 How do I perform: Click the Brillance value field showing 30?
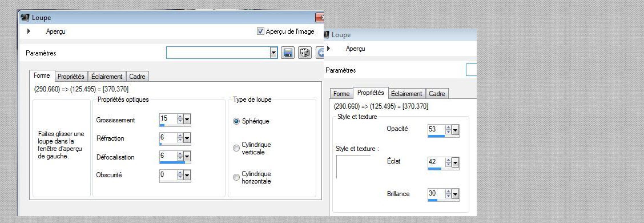pyautogui.click(x=436, y=194)
